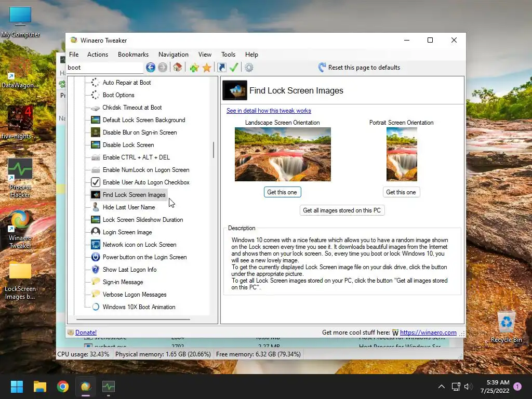Click the Reset this page icon
Image resolution: width=532 pixels, height=399 pixels.
pos(322,67)
